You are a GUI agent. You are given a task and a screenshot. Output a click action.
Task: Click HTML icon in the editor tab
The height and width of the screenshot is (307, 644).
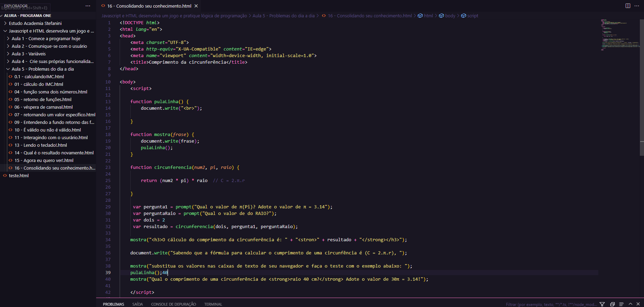[103, 6]
